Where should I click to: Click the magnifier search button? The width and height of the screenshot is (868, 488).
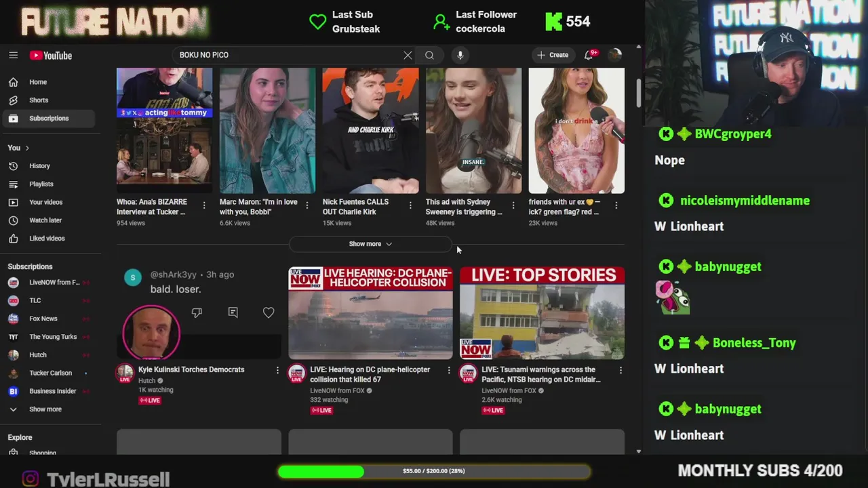(x=429, y=55)
